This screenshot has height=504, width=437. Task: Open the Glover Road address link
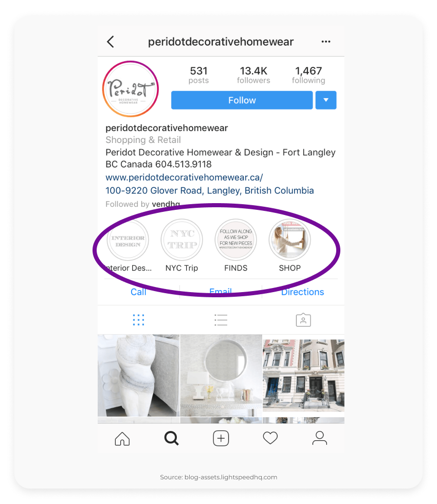pyautogui.click(x=210, y=191)
